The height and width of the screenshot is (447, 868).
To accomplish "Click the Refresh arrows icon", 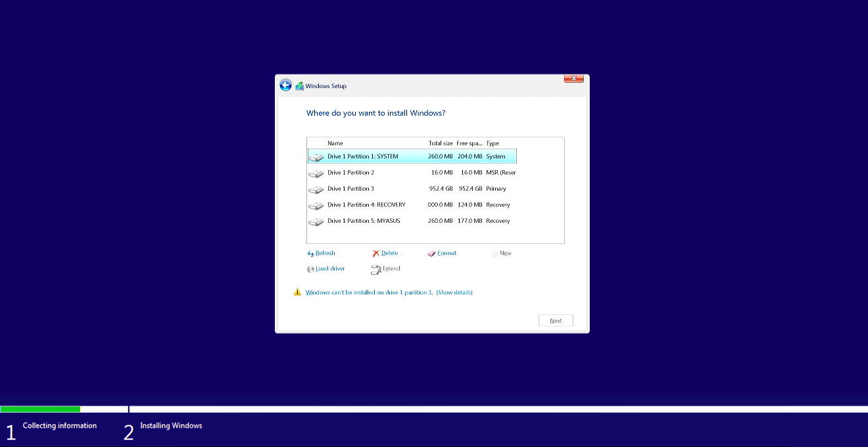I will 310,253.
